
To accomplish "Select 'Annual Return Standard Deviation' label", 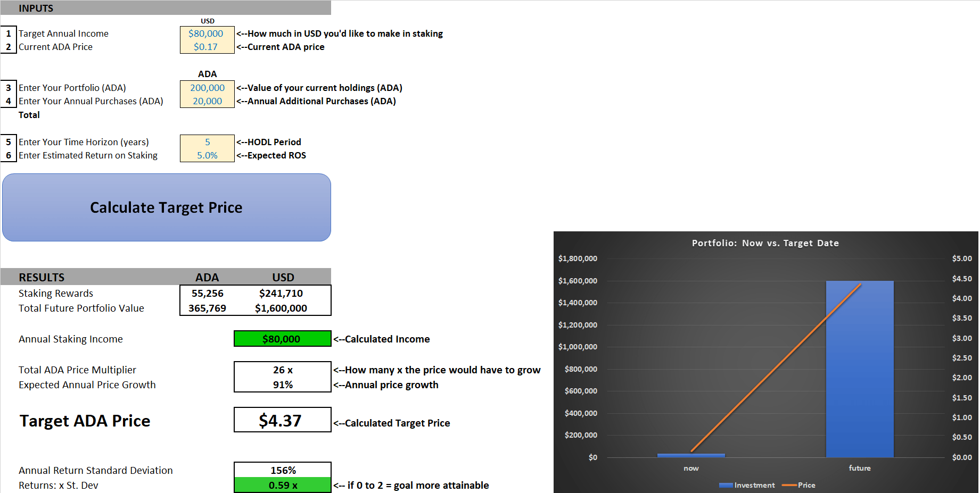I will pyautogui.click(x=96, y=470).
